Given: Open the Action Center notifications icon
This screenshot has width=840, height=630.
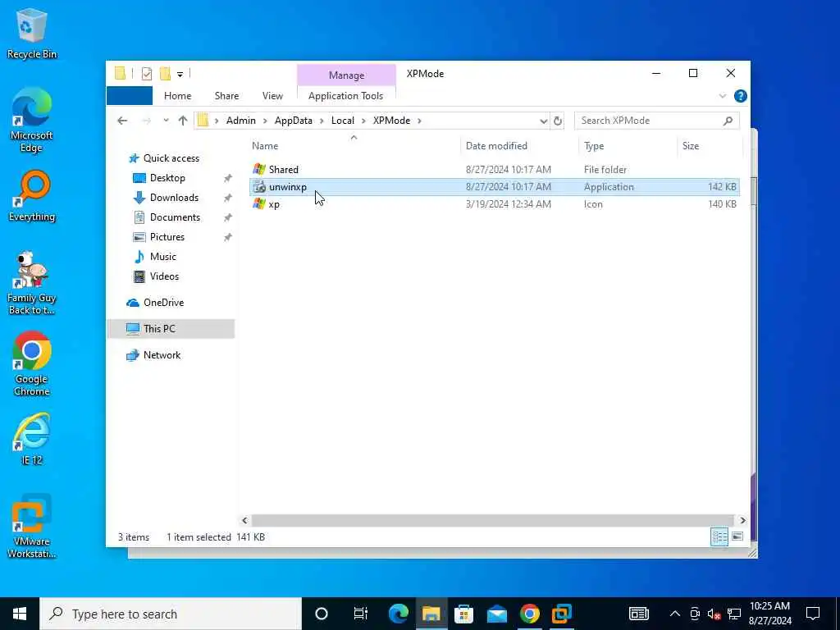Looking at the screenshot, I should click(813, 614).
